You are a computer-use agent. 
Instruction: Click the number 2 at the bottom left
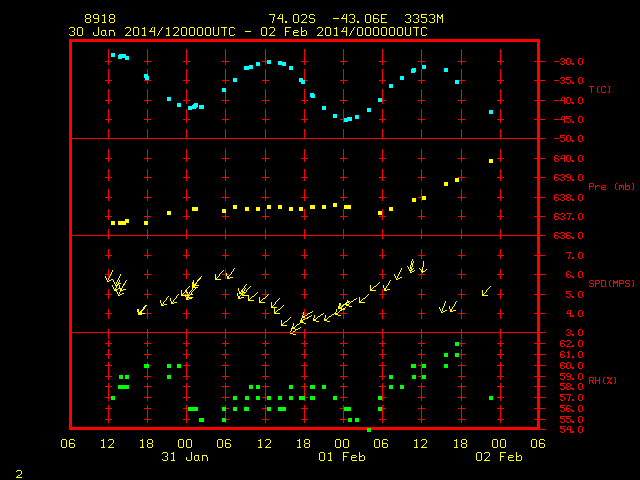(19, 474)
